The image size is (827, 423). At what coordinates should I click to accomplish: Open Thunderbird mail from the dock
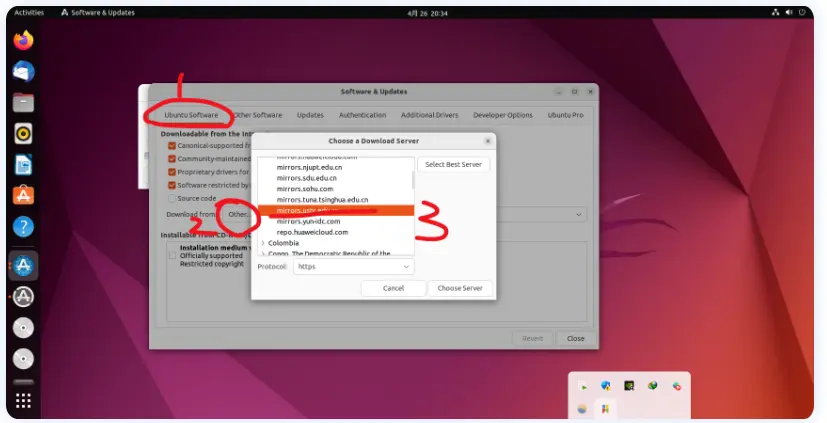pyautogui.click(x=23, y=71)
